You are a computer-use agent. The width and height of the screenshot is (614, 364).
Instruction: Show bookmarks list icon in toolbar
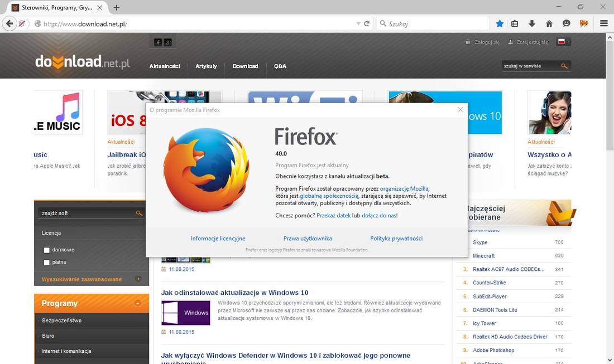(x=515, y=23)
